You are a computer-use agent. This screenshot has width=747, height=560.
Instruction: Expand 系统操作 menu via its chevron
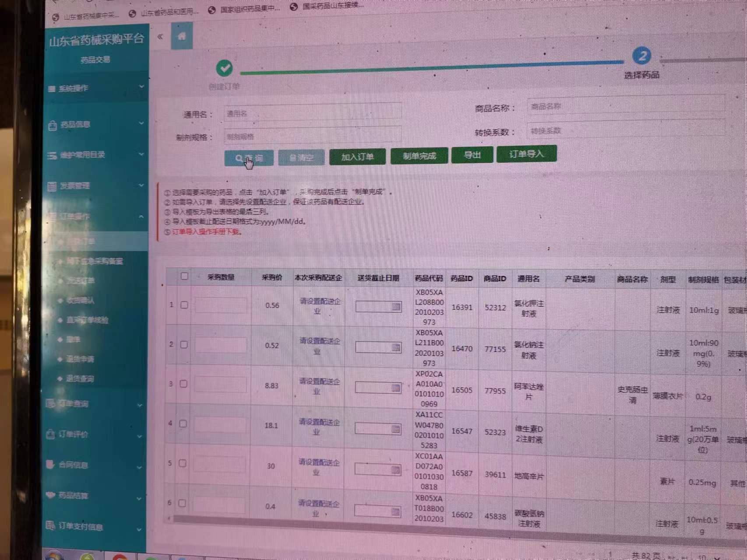[141, 87]
